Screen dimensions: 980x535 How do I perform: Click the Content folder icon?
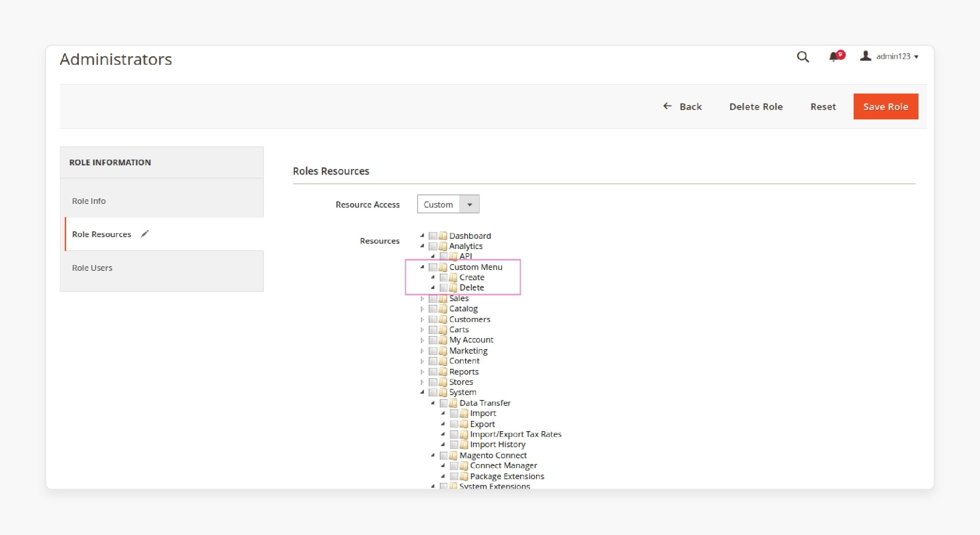click(443, 361)
